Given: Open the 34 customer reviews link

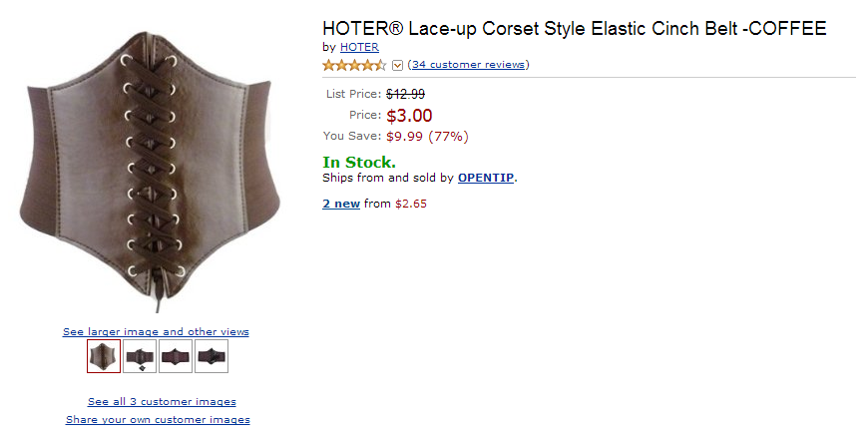Looking at the screenshot, I should 468,65.
